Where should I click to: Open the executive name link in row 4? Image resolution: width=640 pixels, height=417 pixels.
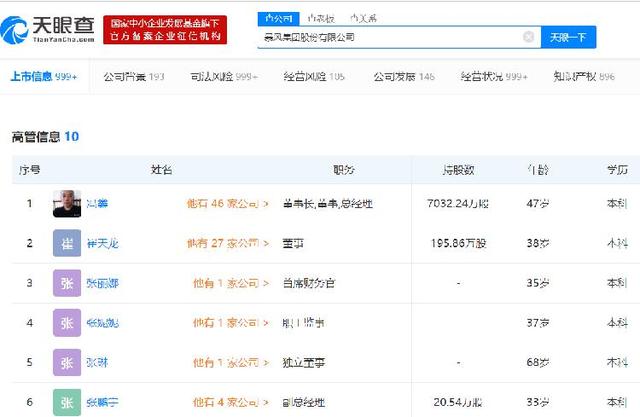click(x=102, y=323)
